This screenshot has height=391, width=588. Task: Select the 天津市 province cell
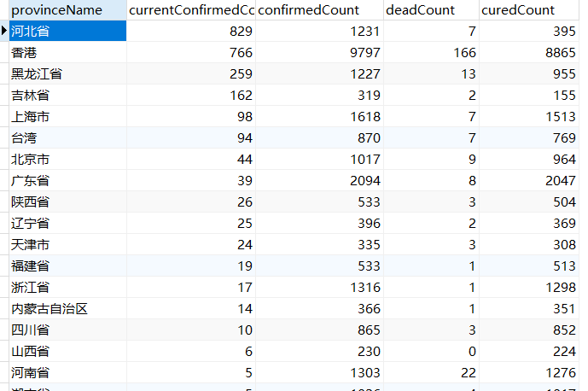pos(68,245)
